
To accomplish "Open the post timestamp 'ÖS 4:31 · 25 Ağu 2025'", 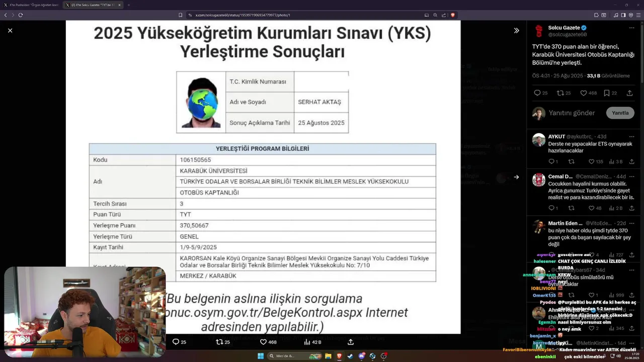I will [x=557, y=76].
